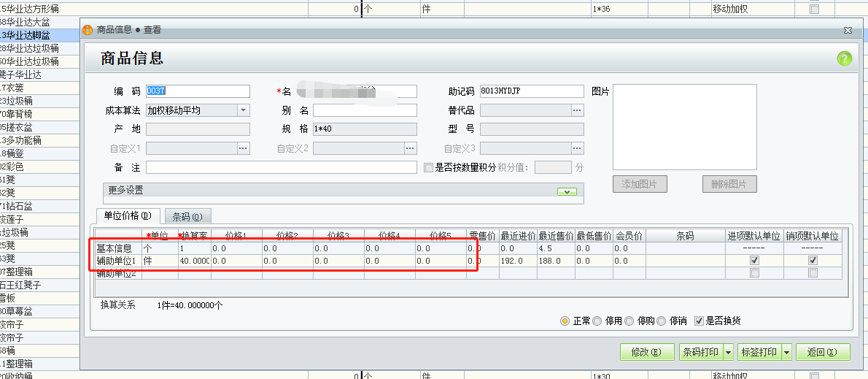
Task: Open the 标签打印 dropdown arrow
Action: pyautogui.click(x=786, y=352)
